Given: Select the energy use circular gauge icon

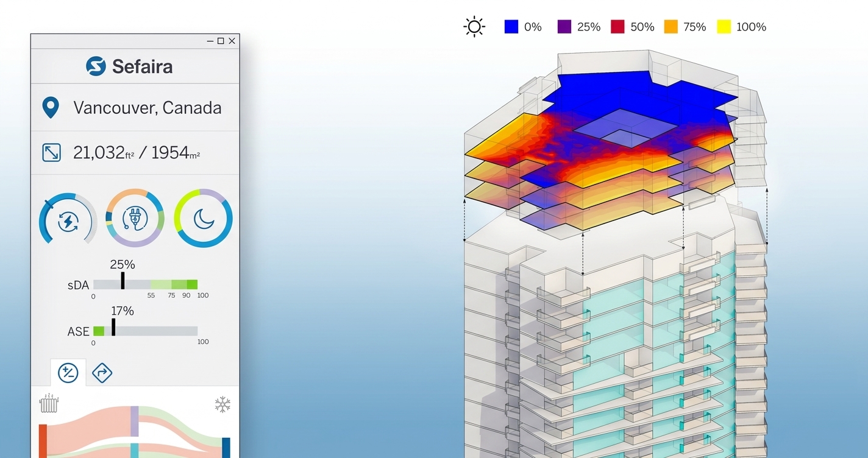Looking at the screenshot, I should pos(67,219).
